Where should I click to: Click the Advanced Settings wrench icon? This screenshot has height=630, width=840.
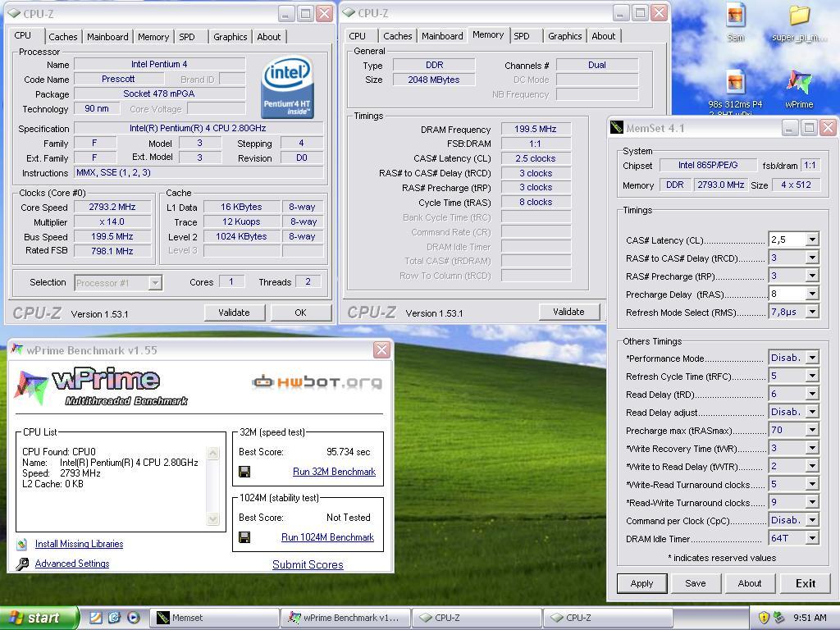pos(21,564)
